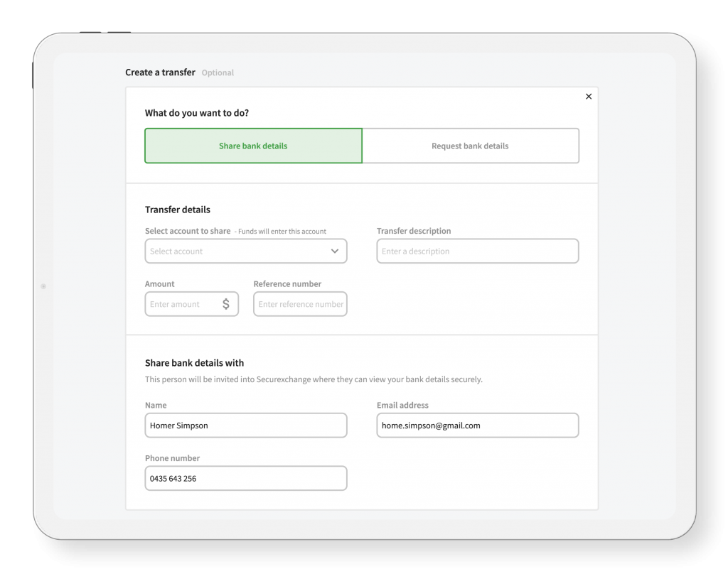Click the dollar sign icon in Amount
Image resolution: width=728 pixels, height=569 pixels.
pyautogui.click(x=226, y=304)
